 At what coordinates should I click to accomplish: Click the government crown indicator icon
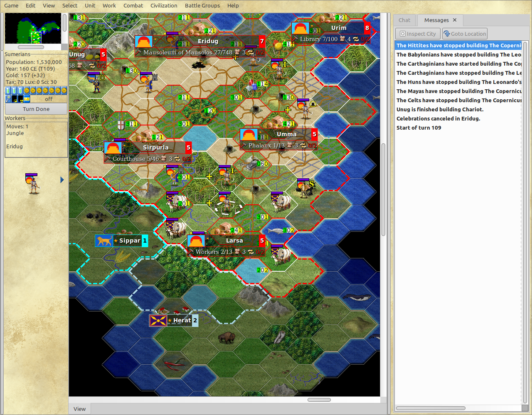[x=27, y=99]
